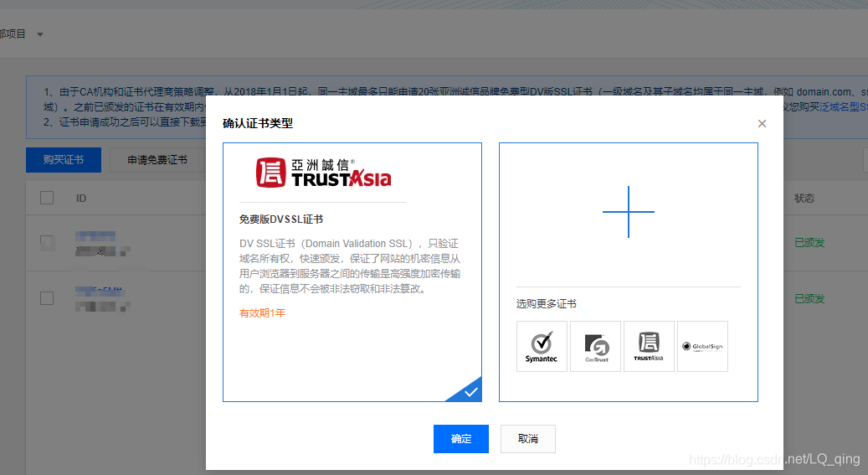Pick the GlobalSign certificate brand icon
Screen dimensions: 868x475
coord(702,346)
